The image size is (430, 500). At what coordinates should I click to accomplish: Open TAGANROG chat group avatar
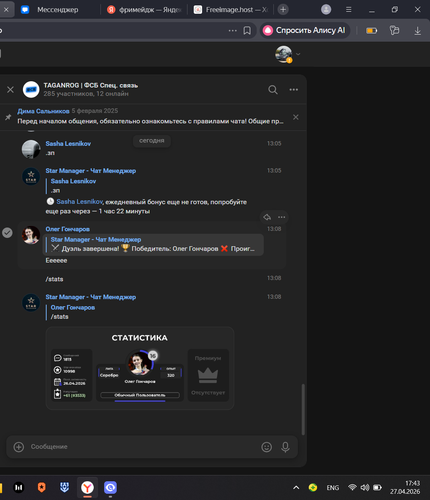pyautogui.click(x=31, y=89)
